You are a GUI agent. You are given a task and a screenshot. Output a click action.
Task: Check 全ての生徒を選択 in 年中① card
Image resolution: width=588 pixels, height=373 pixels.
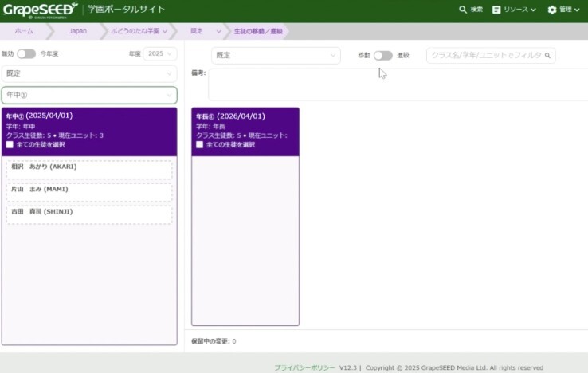click(x=10, y=145)
